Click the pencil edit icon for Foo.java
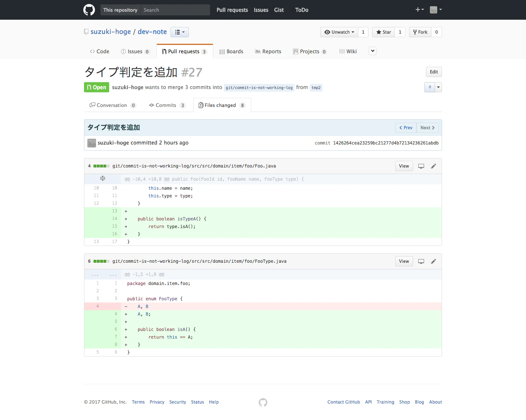The width and height of the screenshot is (526, 420). point(434,166)
